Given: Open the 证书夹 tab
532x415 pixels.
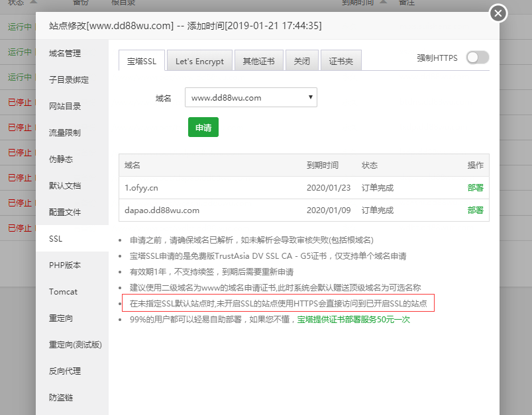Looking at the screenshot, I should click(341, 61).
